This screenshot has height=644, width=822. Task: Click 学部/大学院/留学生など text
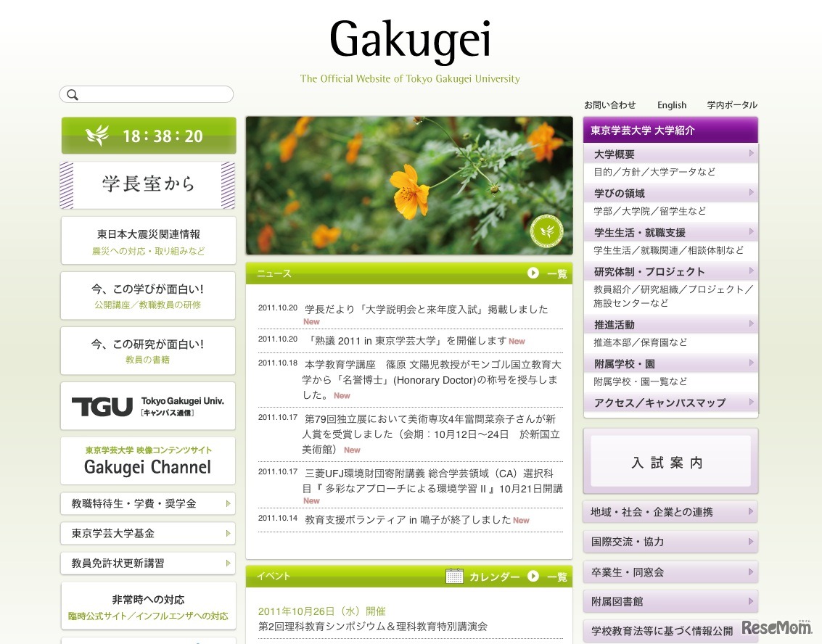tap(649, 211)
